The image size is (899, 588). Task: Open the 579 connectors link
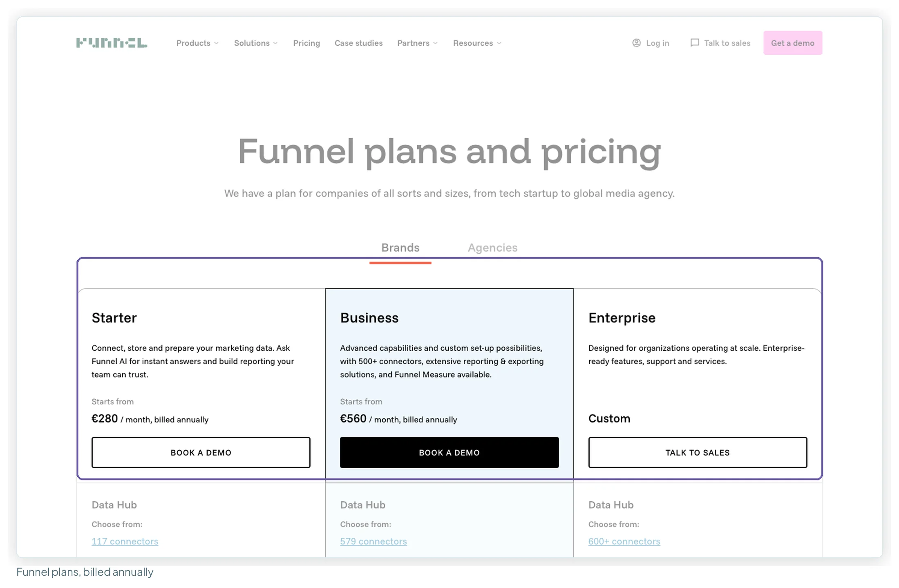[x=373, y=541]
